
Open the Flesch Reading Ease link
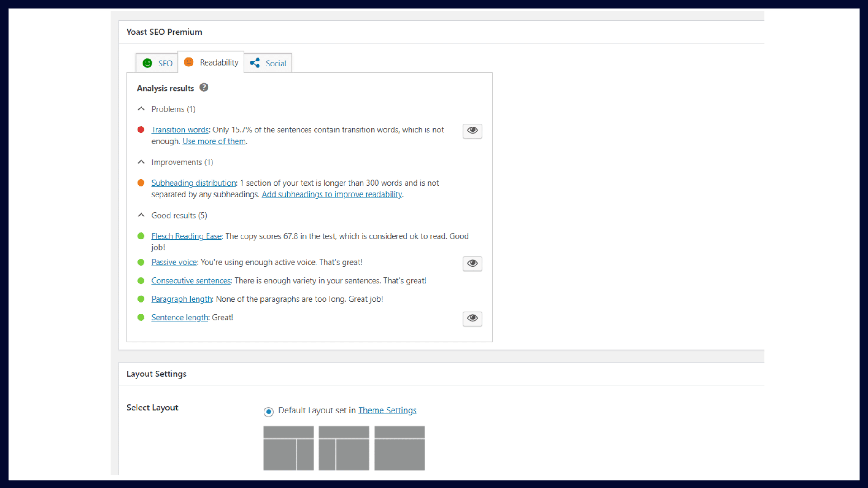(x=186, y=236)
